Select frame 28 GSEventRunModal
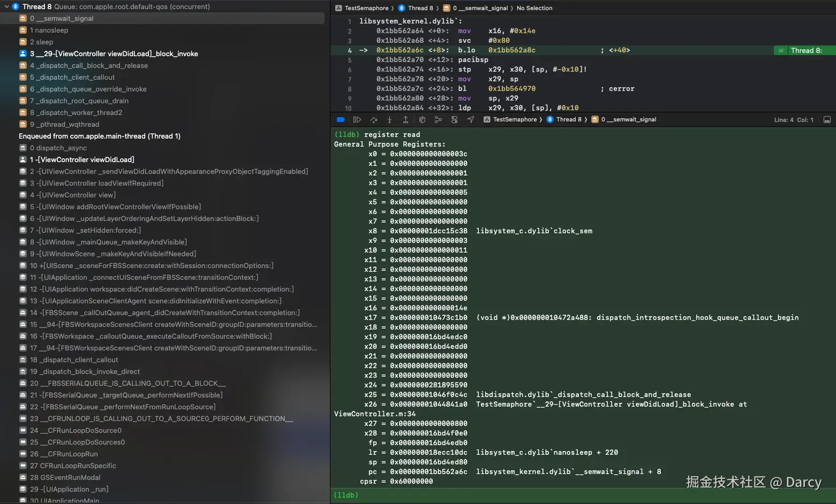The image size is (836, 504). pyautogui.click(x=162, y=477)
